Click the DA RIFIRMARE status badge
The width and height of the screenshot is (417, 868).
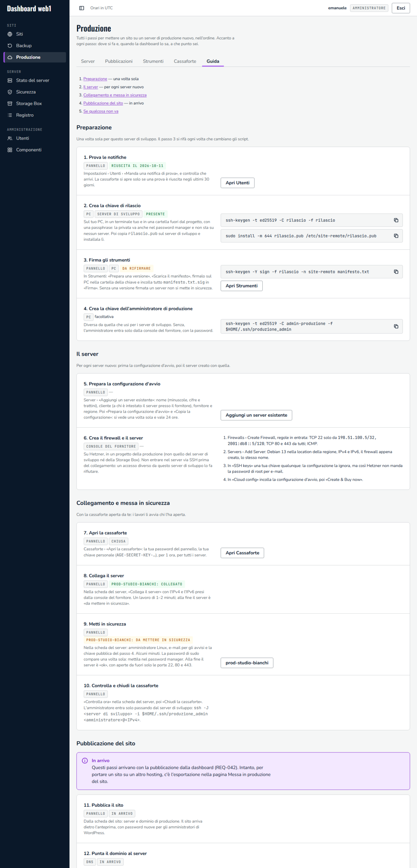(136, 269)
